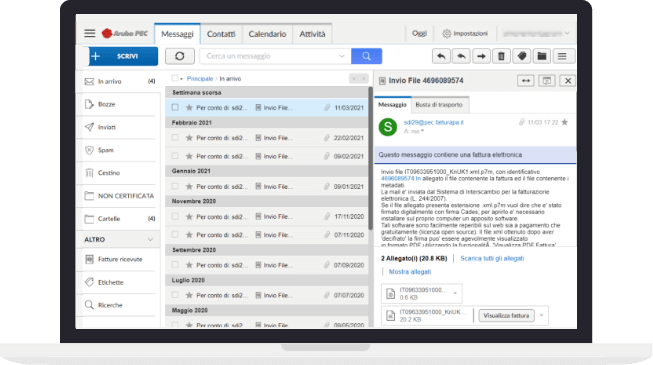The image size is (653, 365).
Task: Switch to the Contatti tab
Action: 221,34
